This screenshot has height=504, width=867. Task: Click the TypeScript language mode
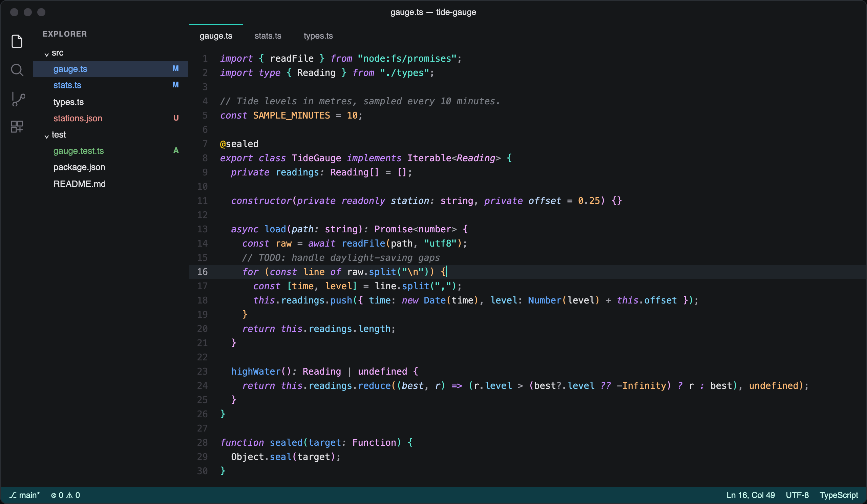[839, 495]
